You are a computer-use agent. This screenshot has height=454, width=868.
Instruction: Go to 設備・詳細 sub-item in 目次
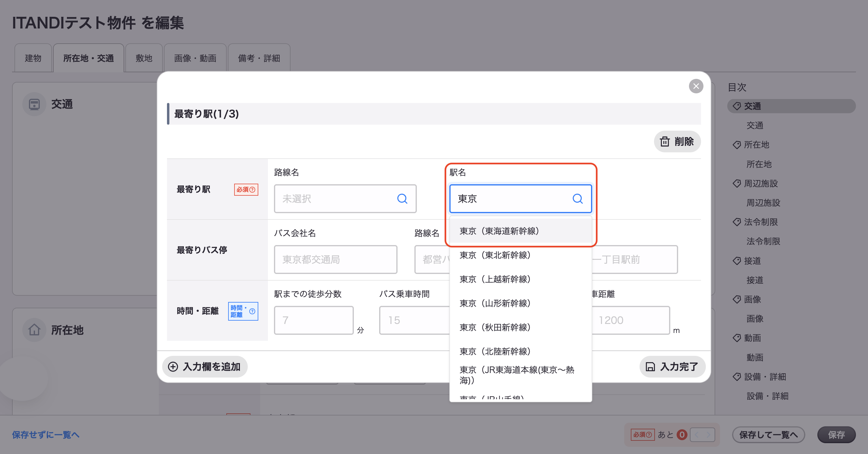point(768,396)
